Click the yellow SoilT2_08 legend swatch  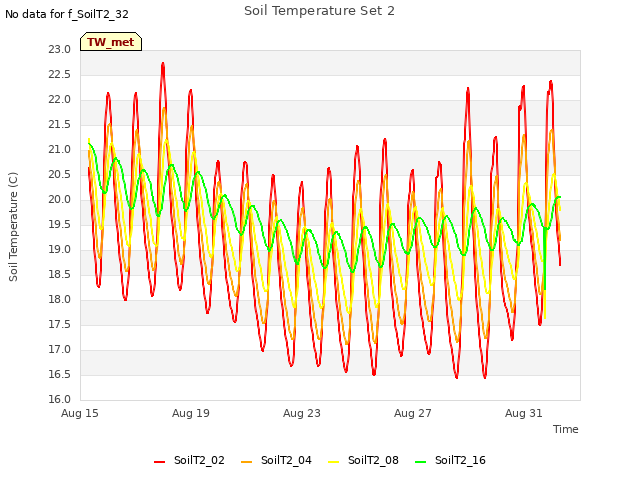click(x=333, y=462)
